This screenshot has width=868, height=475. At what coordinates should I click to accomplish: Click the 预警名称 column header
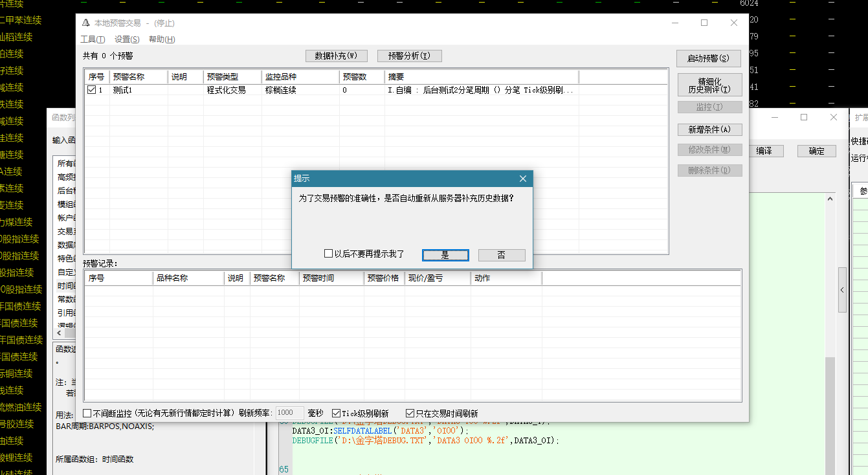[139, 76]
